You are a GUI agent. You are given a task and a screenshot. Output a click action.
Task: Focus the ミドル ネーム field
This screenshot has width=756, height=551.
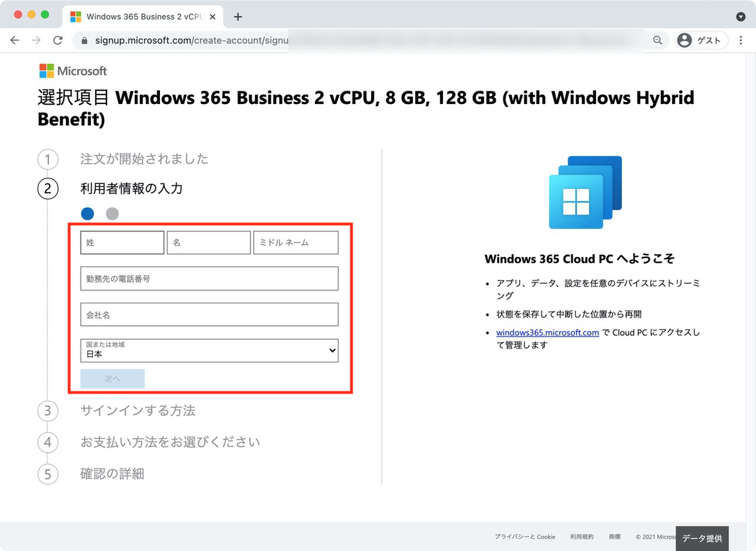(x=295, y=242)
